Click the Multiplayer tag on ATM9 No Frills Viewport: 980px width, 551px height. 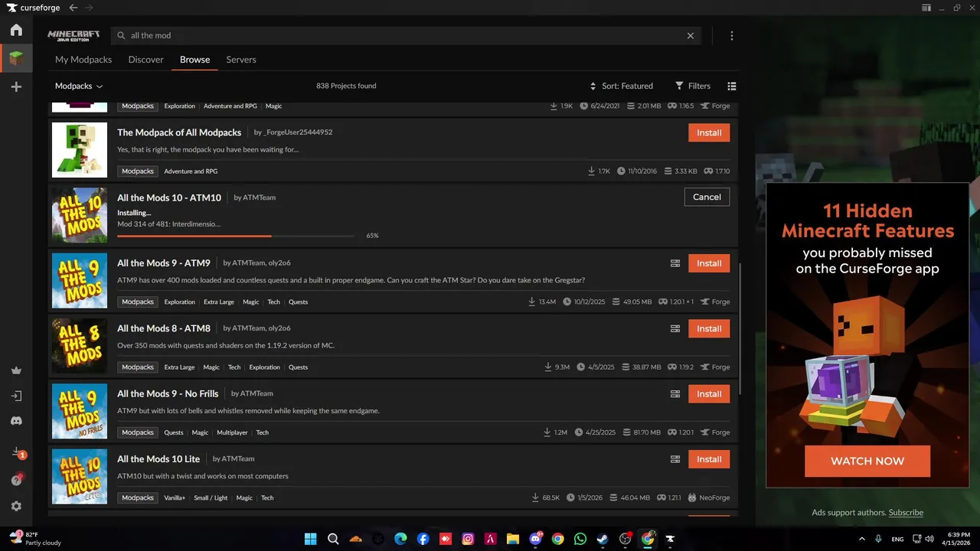tap(232, 432)
